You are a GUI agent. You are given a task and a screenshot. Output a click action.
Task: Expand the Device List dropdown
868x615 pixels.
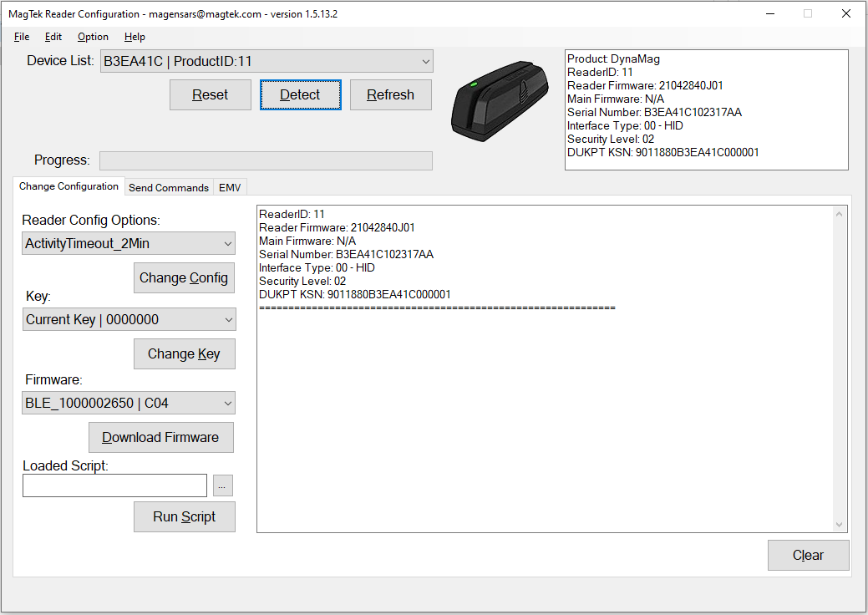(x=266, y=61)
